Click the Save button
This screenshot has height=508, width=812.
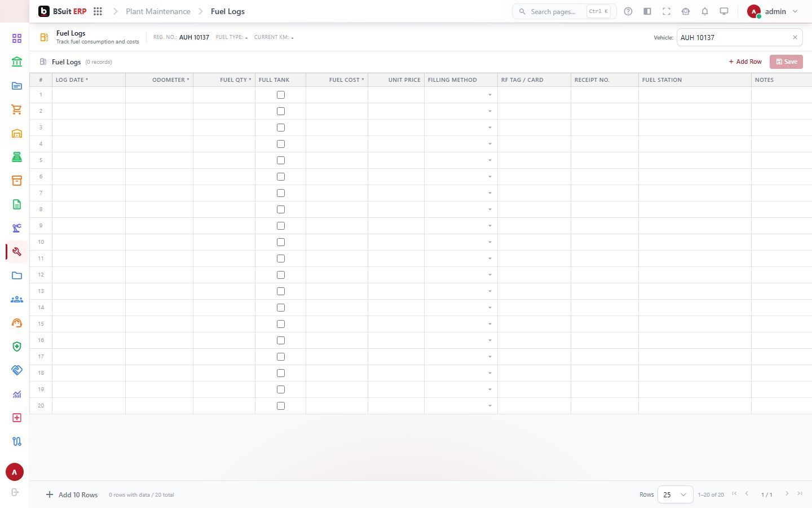(786, 62)
